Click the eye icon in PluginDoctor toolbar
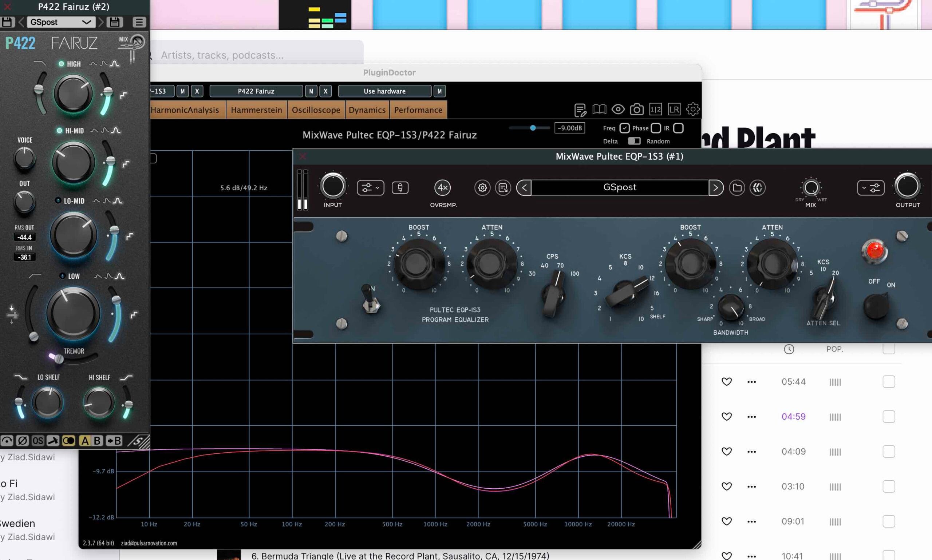This screenshot has width=932, height=560. point(618,110)
